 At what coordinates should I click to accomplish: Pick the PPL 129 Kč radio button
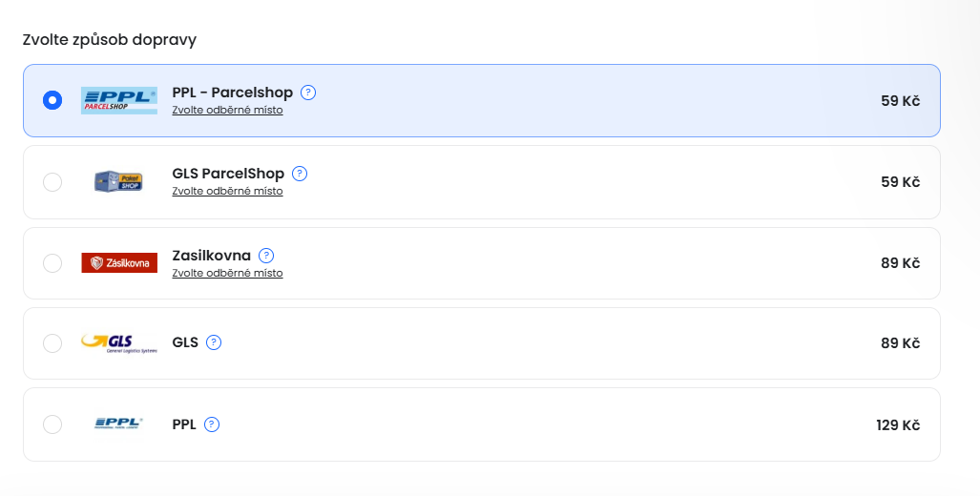tap(52, 424)
